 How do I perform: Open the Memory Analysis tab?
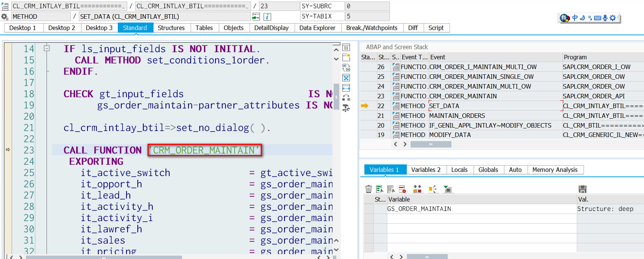555,170
